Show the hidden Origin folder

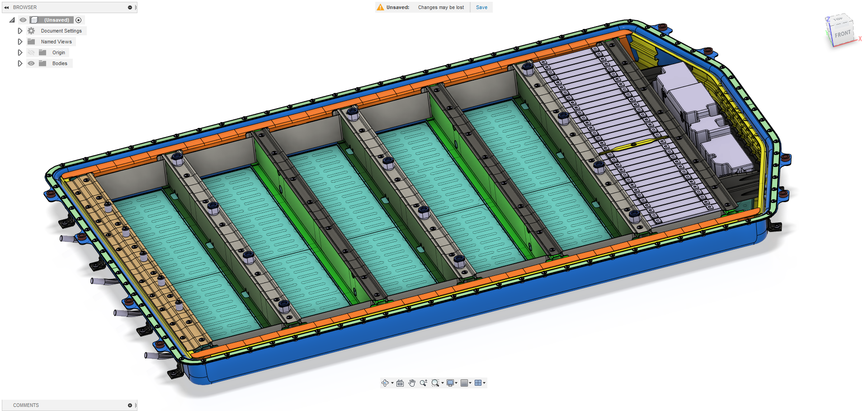(31, 52)
